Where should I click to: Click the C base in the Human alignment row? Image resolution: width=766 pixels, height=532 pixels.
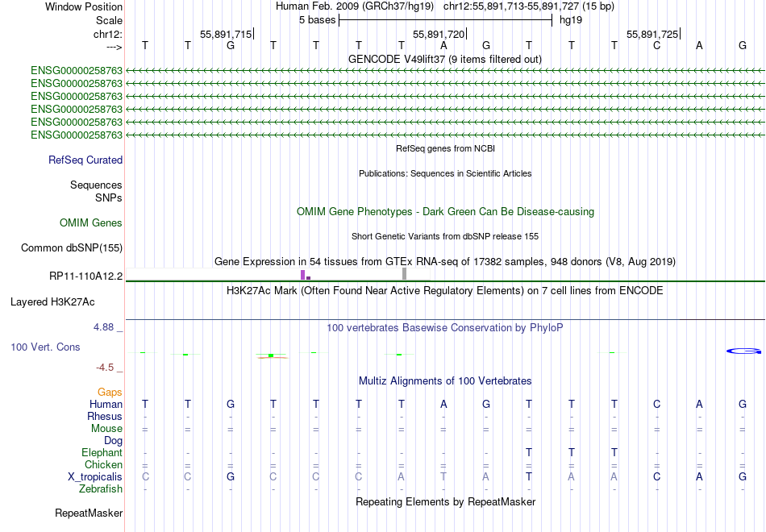(656, 404)
